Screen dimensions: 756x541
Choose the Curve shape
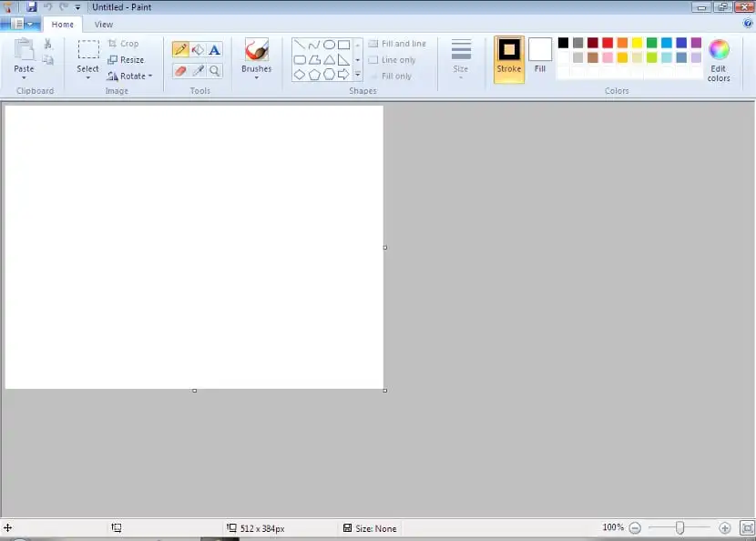click(314, 45)
